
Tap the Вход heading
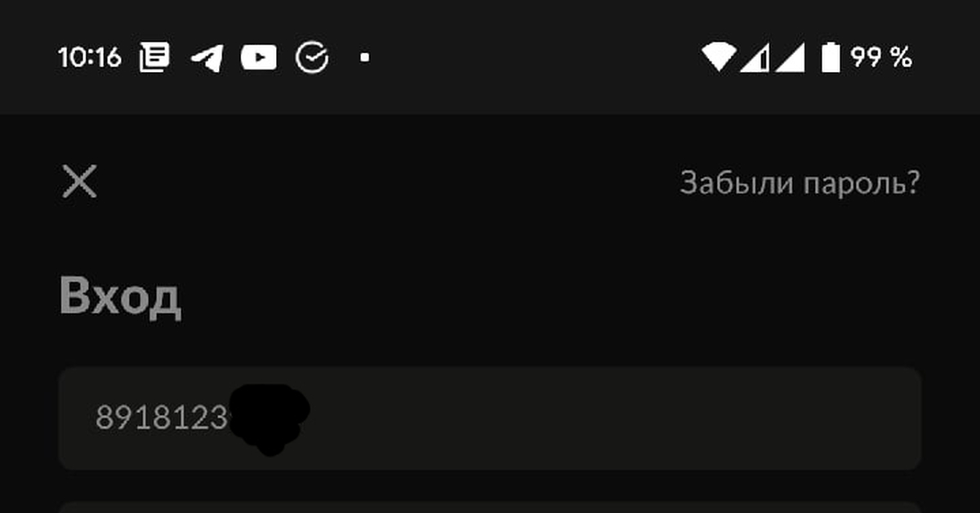click(120, 296)
